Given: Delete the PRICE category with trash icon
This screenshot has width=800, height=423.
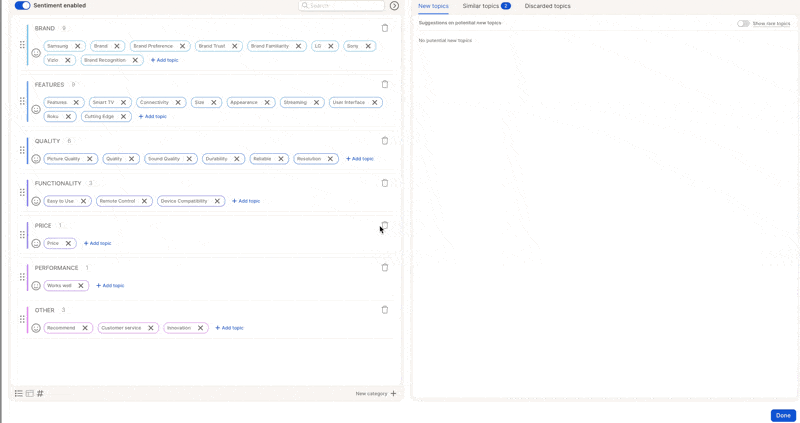Looking at the screenshot, I should [x=385, y=225].
